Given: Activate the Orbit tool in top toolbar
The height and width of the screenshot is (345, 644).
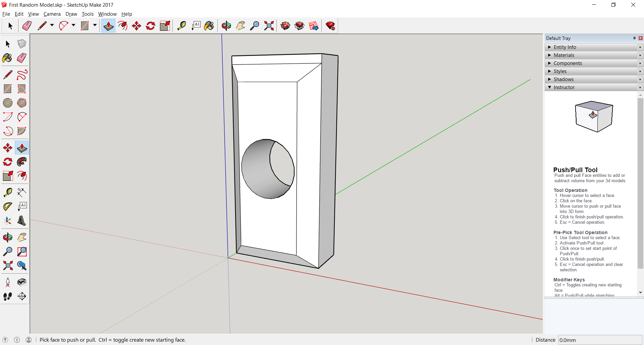Looking at the screenshot, I should (x=226, y=26).
